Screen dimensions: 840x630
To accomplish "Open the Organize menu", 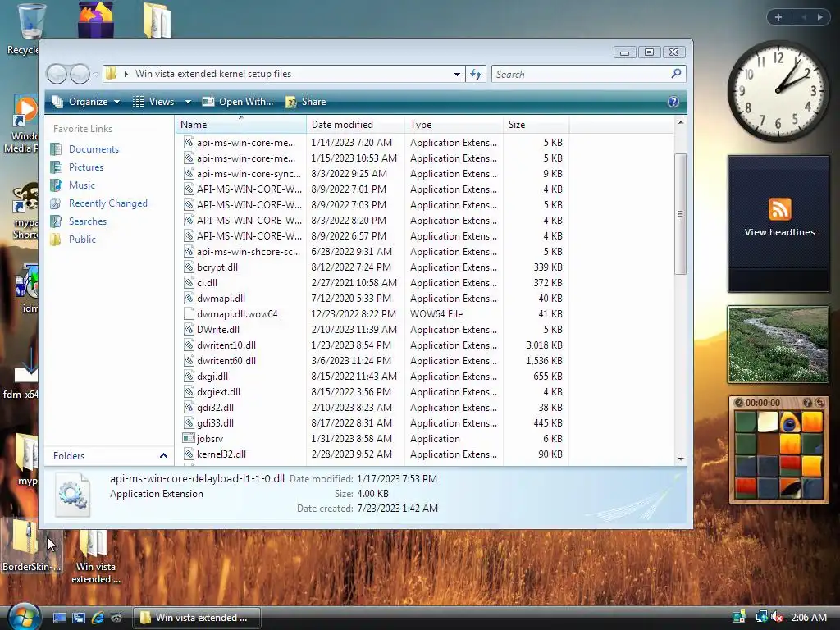I will 85,102.
